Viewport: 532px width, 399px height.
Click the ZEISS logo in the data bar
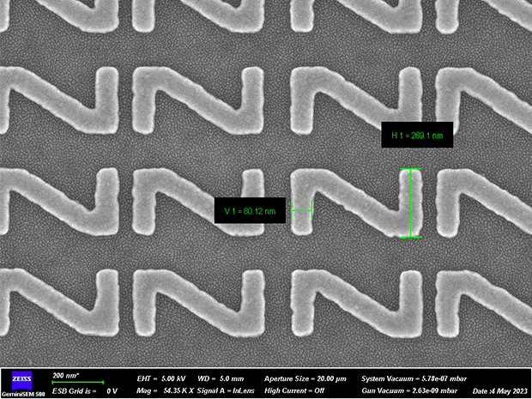(19, 378)
